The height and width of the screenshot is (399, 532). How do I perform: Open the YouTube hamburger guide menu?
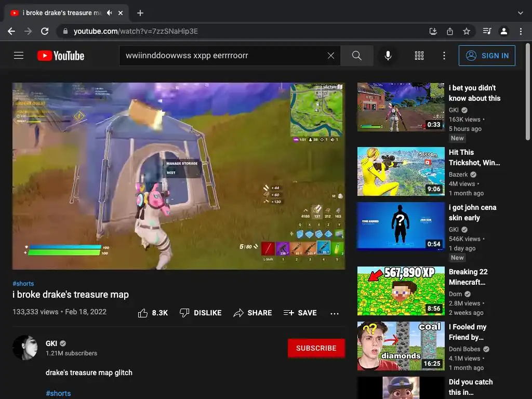[x=19, y=55]
